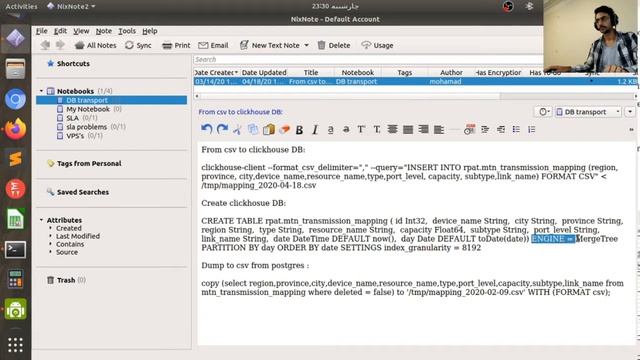Filter by Created attribute

69,228
